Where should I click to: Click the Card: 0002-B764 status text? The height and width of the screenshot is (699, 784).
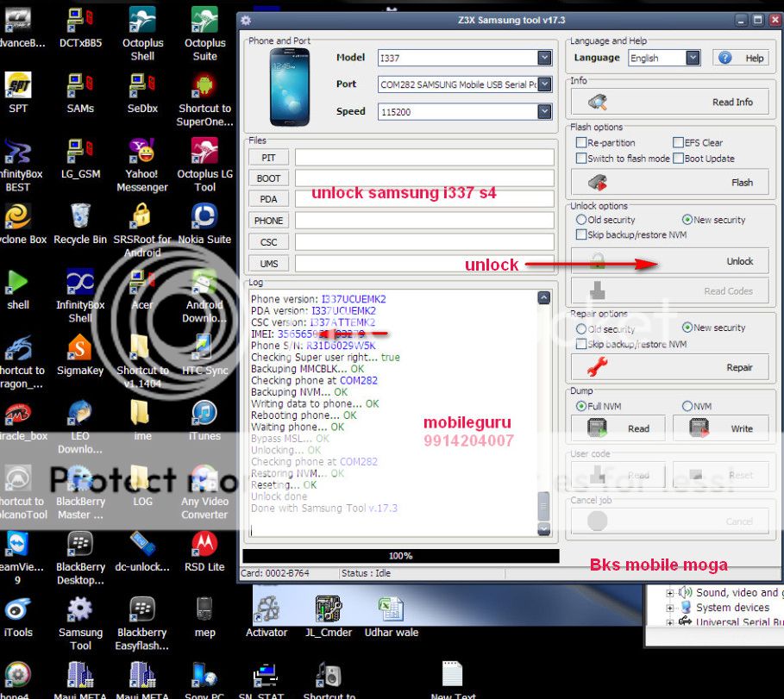(x=275, y=573)
